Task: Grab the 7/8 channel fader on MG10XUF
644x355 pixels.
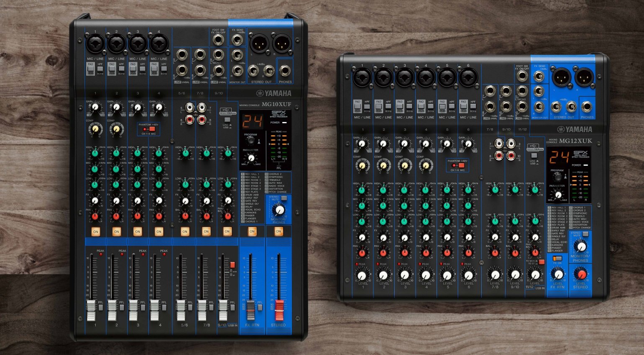Action: click(x=202, y=310)
